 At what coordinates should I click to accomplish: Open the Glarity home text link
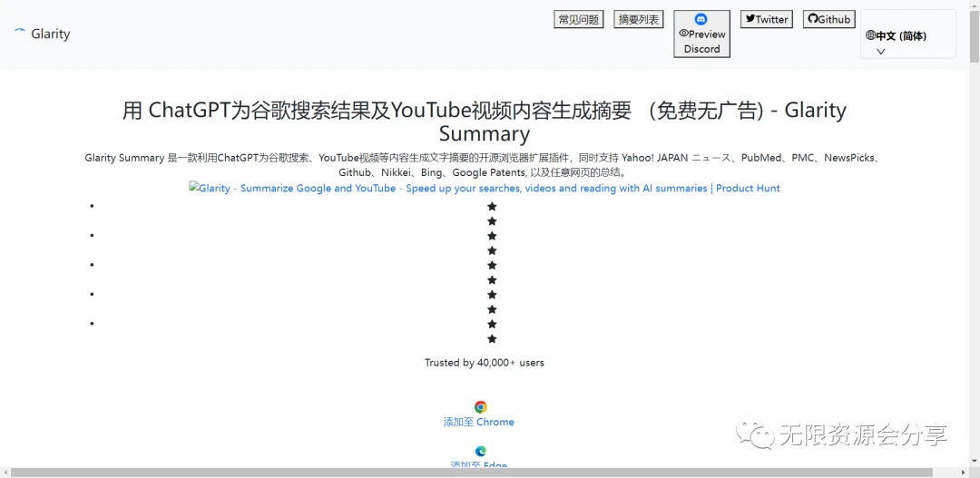pyautogui.click(x=51, y=34)
